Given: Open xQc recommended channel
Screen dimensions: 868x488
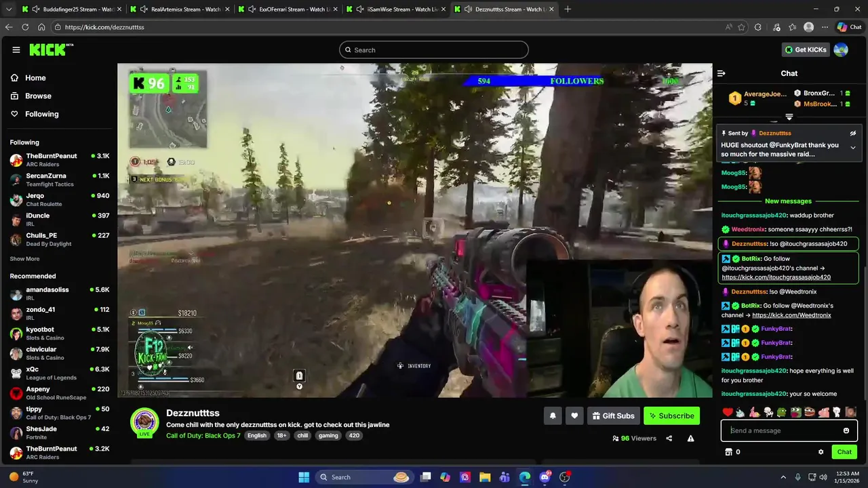Looking at the screenshot, I should 60,373.
